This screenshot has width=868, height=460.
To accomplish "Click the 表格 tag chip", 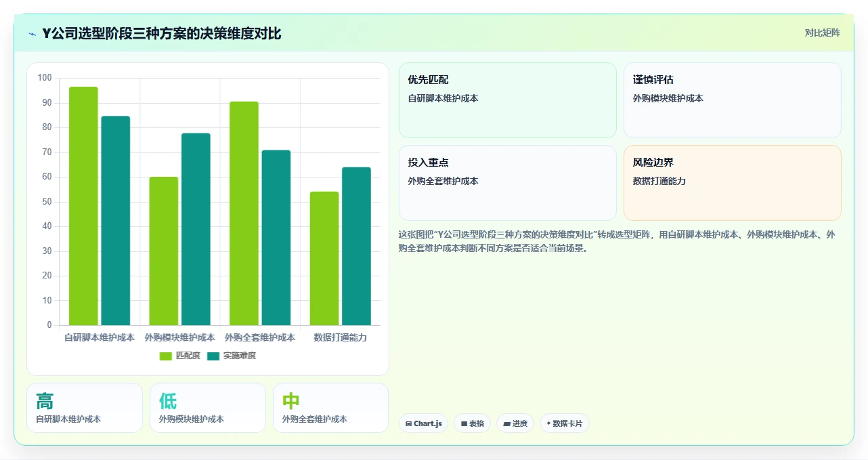I will tap(472, 423).
